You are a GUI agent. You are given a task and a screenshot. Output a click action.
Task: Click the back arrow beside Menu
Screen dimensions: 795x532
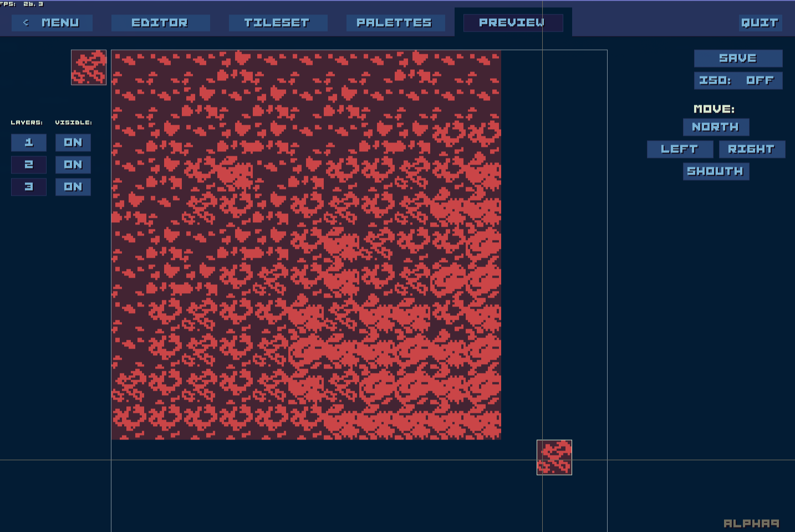[26, 23]
